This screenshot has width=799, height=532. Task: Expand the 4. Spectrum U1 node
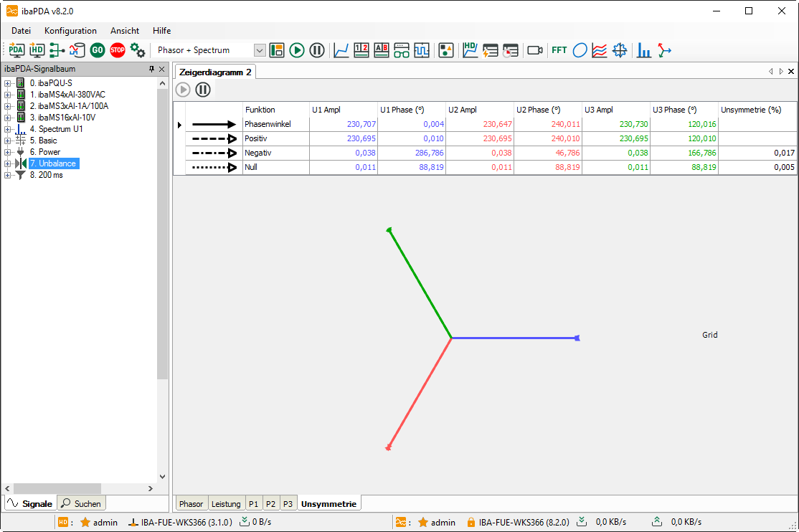pos(7,129)
